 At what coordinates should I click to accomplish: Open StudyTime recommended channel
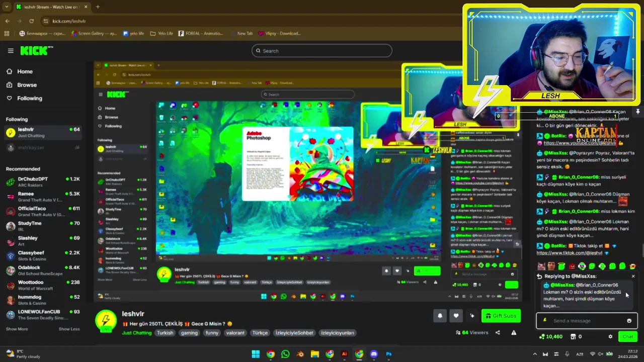[43, 226]
